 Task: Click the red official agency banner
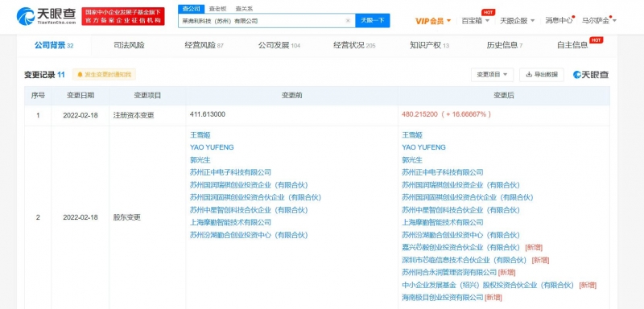123,16
